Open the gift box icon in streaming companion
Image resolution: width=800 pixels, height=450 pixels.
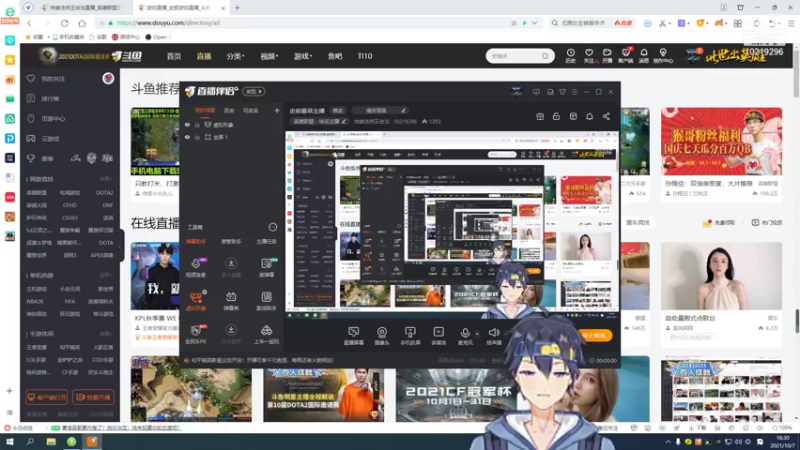point(540,117)
